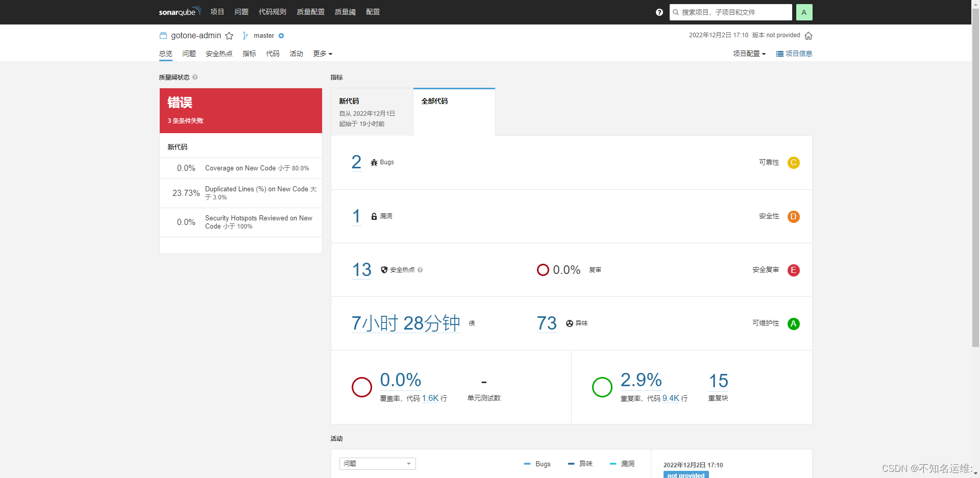Click the shield icon beside 安全热点

(384, 270)
